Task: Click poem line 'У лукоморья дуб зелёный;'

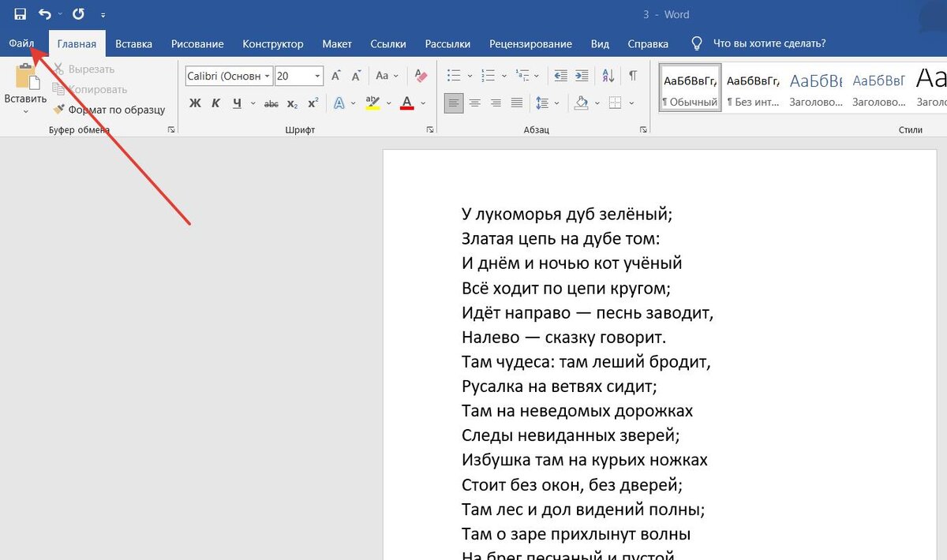Action: 567,214
